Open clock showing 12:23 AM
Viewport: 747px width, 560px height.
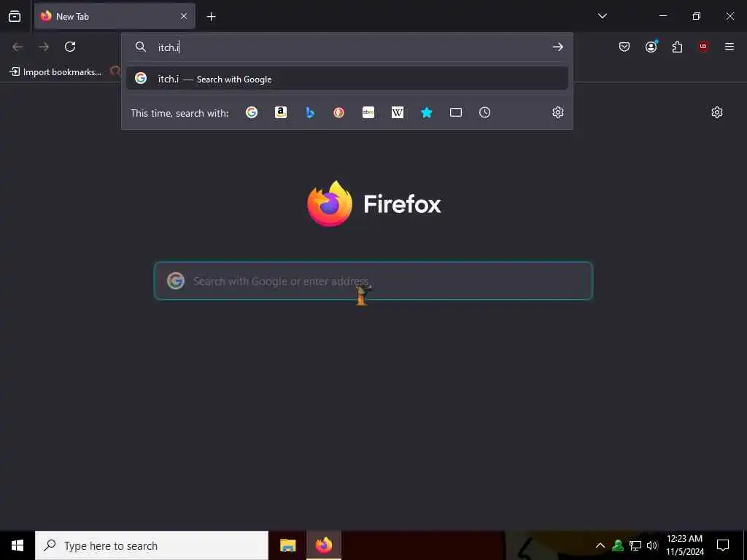[684, 545]
